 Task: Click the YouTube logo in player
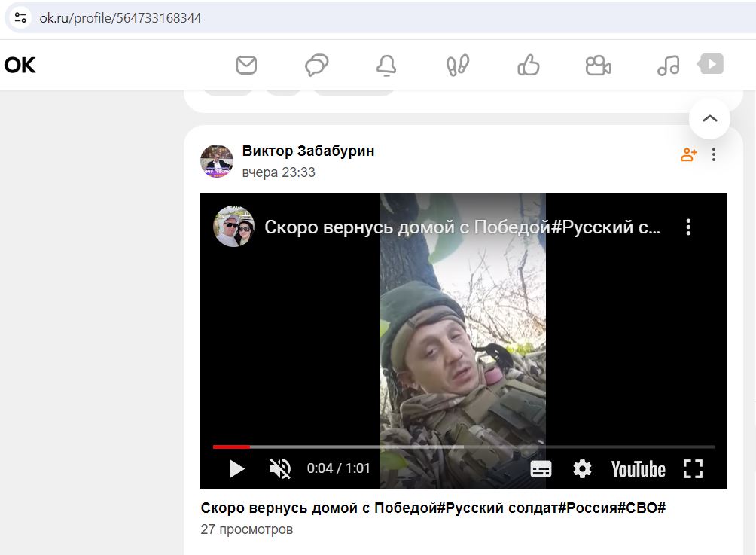639,469
